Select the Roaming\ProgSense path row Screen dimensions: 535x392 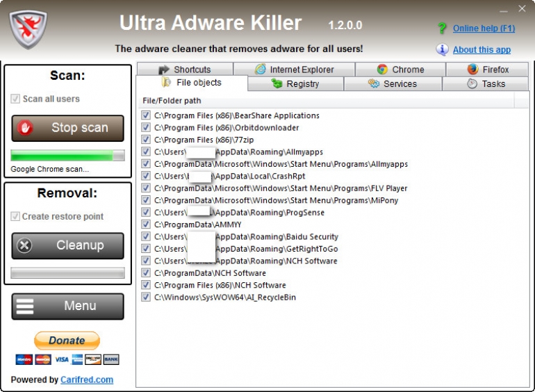233,212
